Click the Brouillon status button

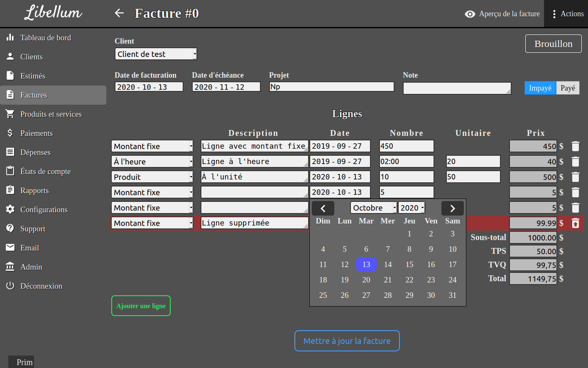(553, 44)
